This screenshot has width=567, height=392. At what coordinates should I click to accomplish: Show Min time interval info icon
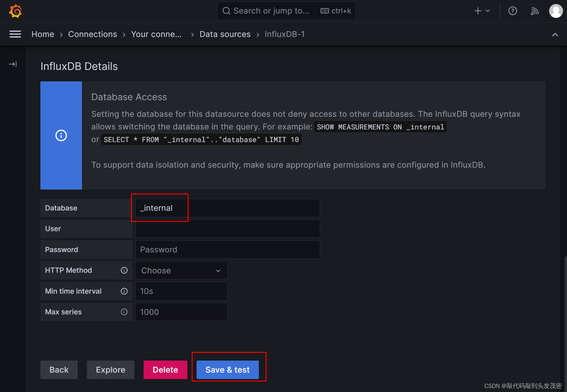[x=124, y=291]
